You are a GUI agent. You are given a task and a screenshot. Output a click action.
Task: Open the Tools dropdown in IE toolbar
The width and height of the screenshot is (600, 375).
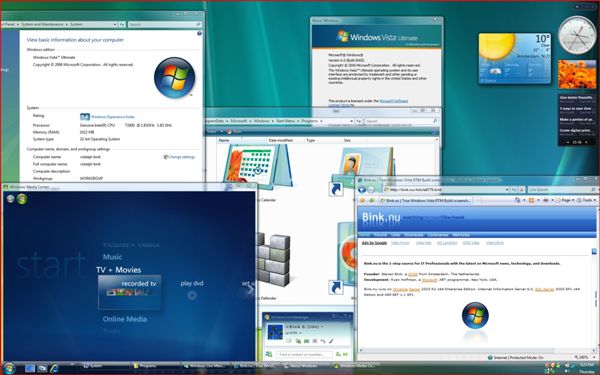586,200
